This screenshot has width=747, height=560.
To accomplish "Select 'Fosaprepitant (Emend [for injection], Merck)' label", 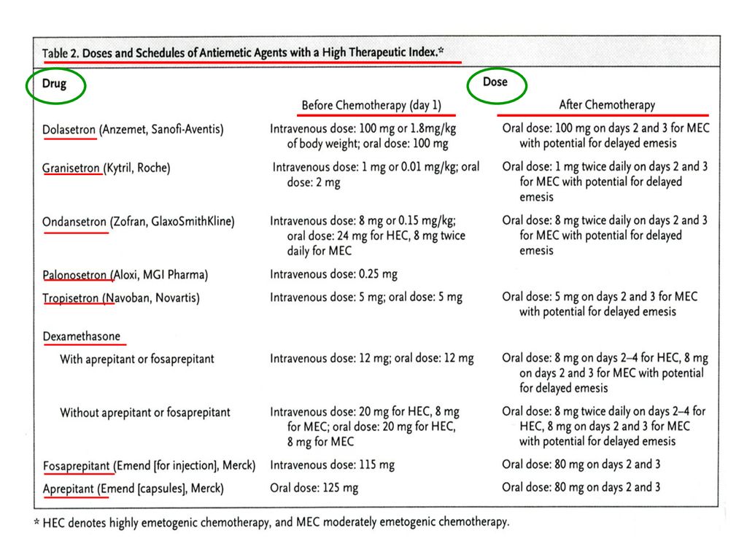I will coord(149,465).
